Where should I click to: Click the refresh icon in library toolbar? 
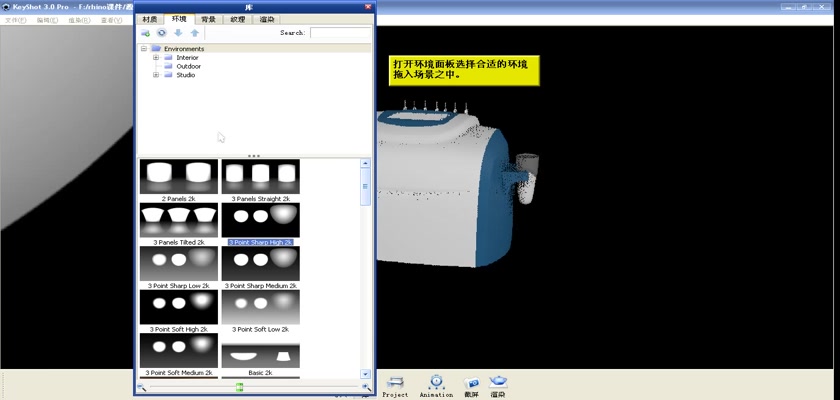[161, 33]
